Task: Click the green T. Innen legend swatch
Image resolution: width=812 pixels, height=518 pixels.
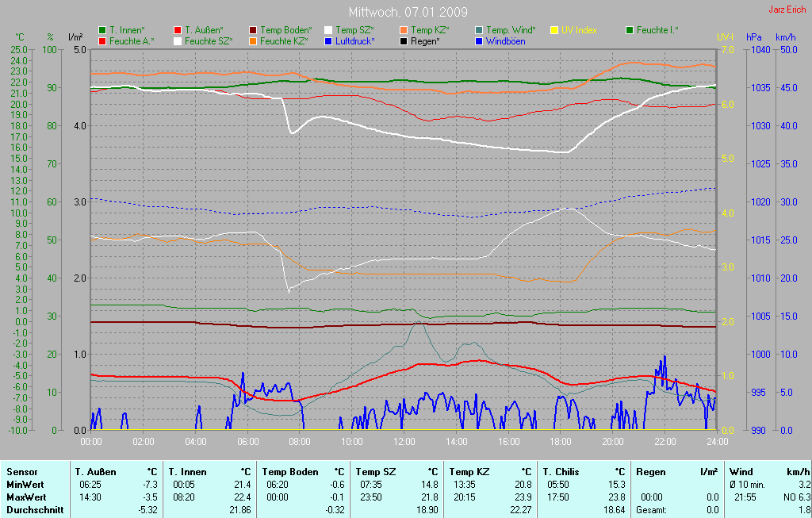Action: click(x=102, y=30)
